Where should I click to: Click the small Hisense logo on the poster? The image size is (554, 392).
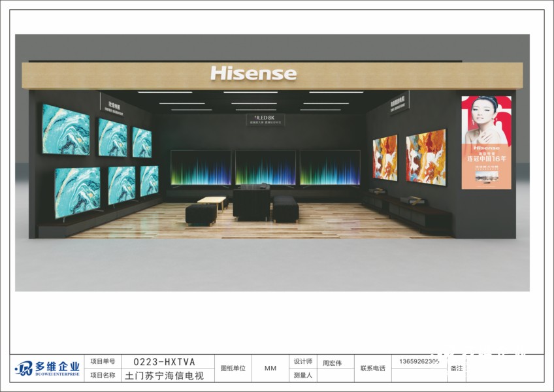[487, 148]
